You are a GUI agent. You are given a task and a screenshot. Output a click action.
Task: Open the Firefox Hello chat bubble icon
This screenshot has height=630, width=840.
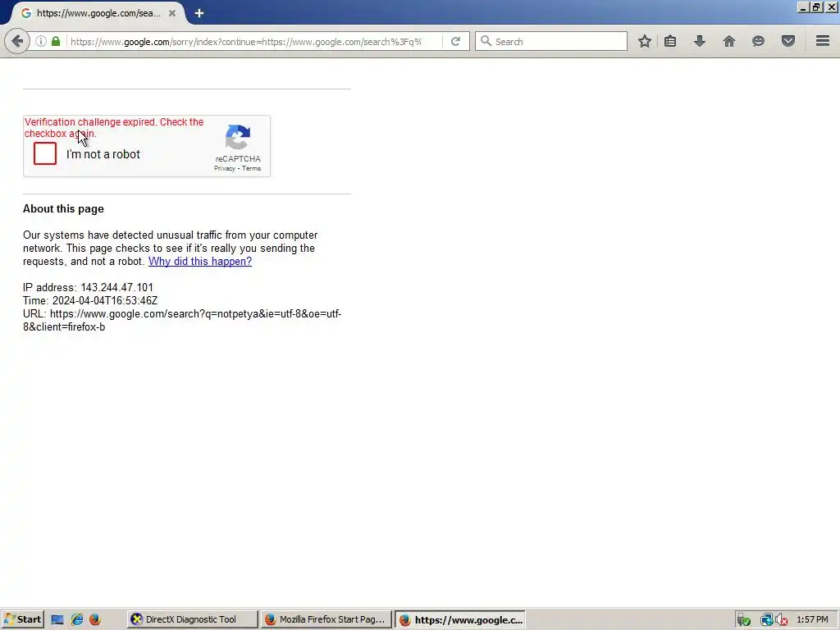coord(758,41)
